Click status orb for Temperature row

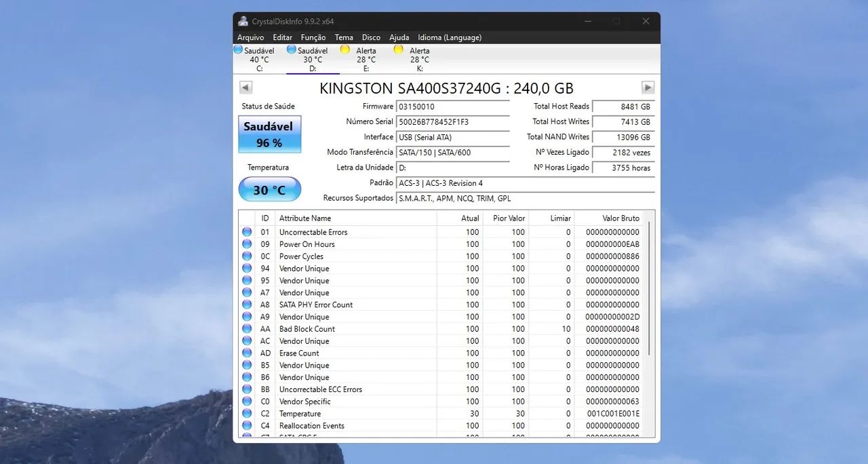pos(247,414)
